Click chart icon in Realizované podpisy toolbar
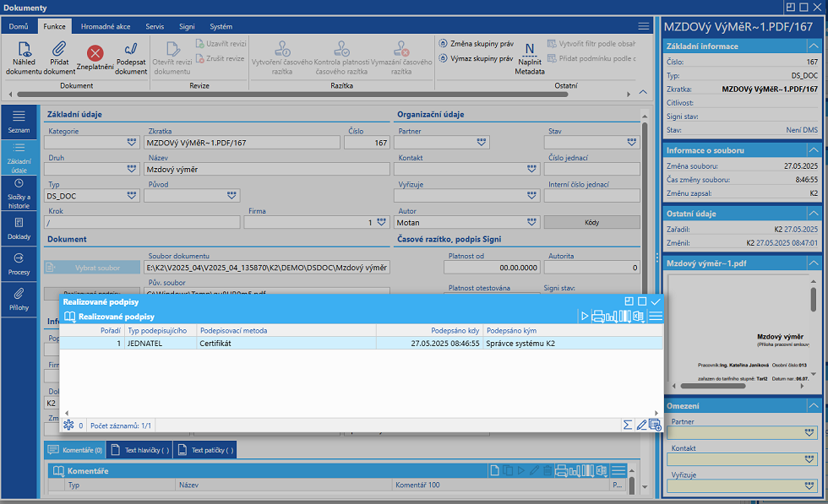This screenshot has height=504, width=828. (x=612, y=316)
